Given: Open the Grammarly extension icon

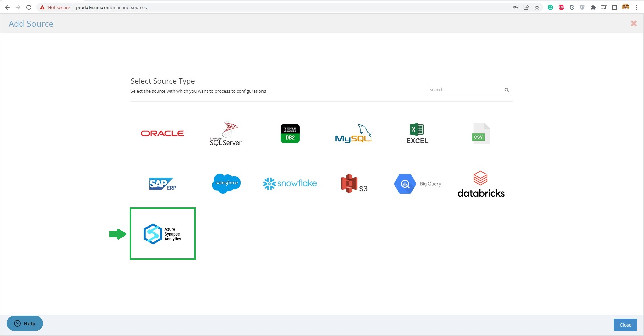Looking at the screenshot, I should click(x=550, y=7).
